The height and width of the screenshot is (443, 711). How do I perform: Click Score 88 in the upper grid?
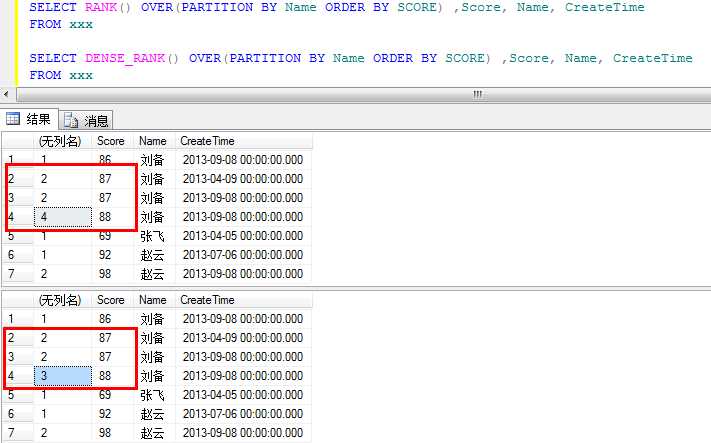113,217
